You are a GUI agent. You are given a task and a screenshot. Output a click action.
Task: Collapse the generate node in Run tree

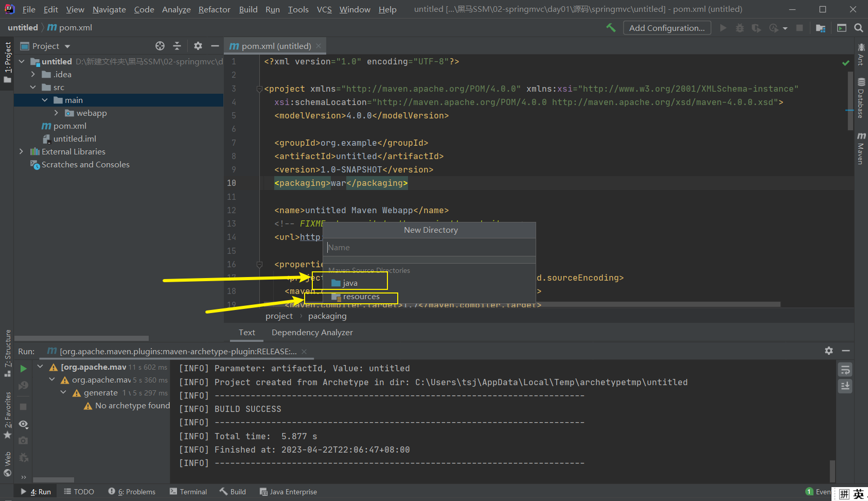pos(63,392)
